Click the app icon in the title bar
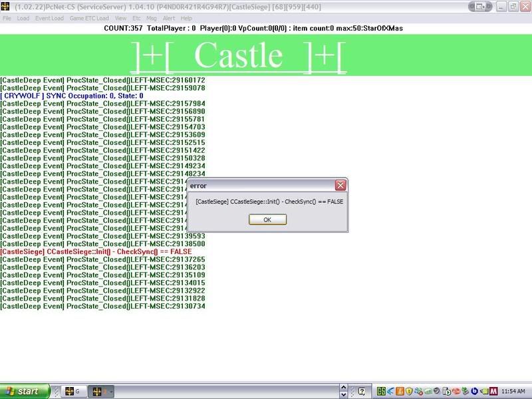This screenshot has height=399, width=532. (x=7, y=6)
